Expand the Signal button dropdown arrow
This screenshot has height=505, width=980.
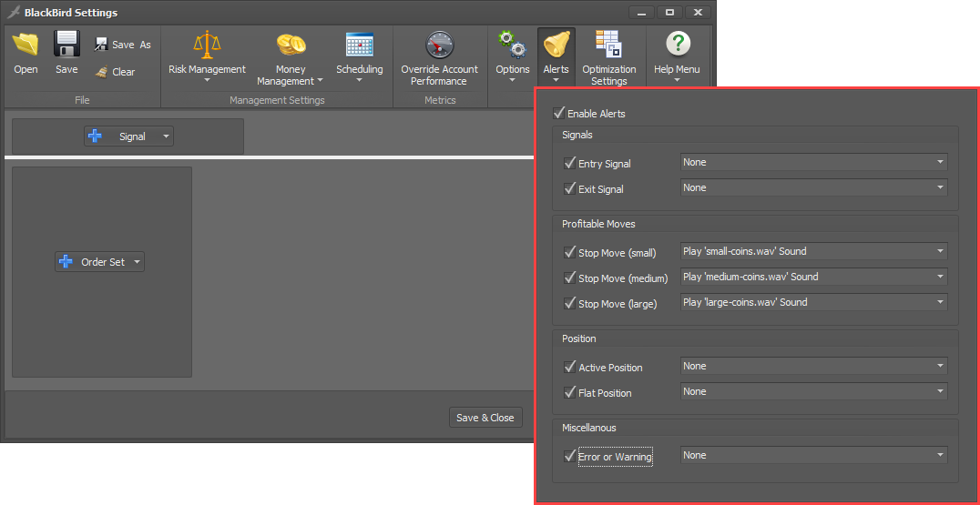tap(166, 136)
